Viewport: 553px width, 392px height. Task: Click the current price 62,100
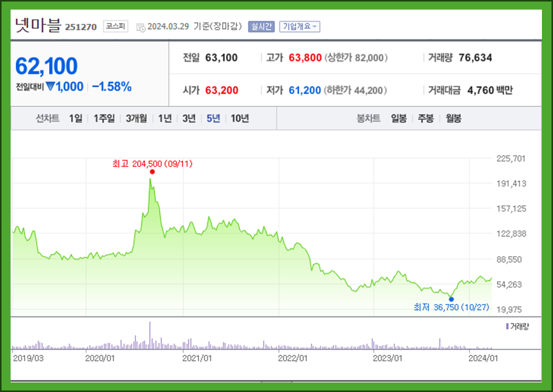point(46,66)
